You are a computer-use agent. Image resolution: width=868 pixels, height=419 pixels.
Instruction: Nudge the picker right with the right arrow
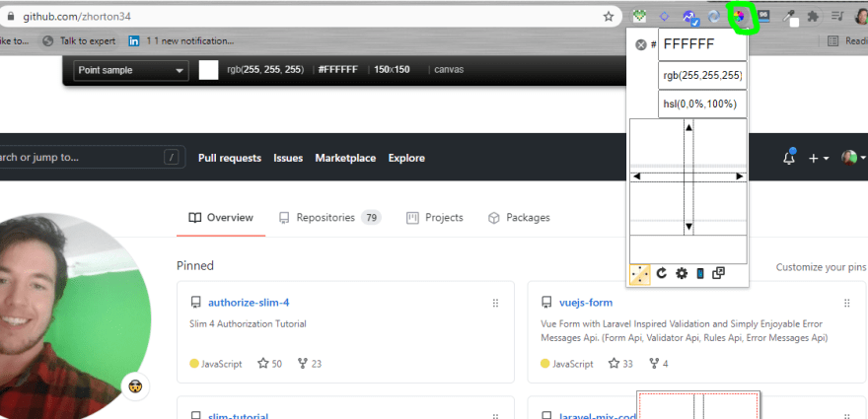coord(739,176)
